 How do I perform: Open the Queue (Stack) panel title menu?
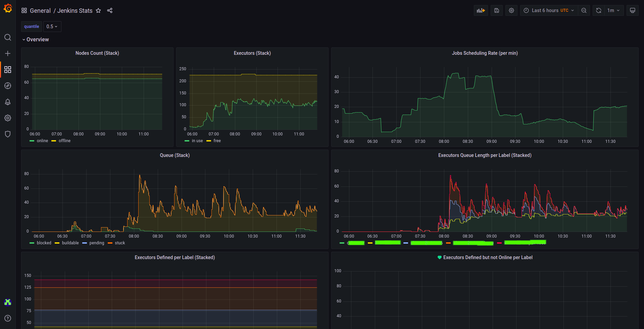175,155
